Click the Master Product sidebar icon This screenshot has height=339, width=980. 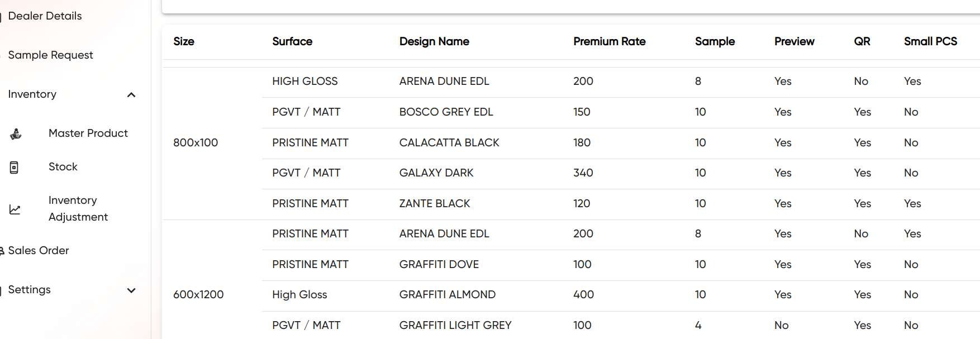pyautogui.click(x=16, y=133)
